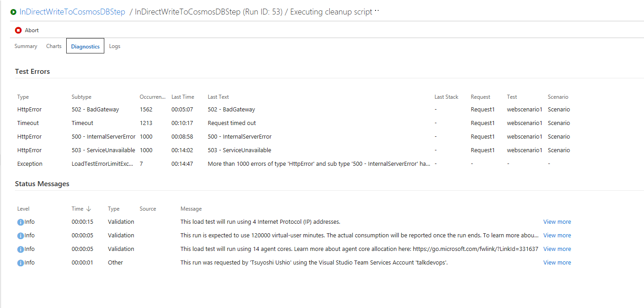
Task: Switch to the Summary tab
Action: coord(25,46)
